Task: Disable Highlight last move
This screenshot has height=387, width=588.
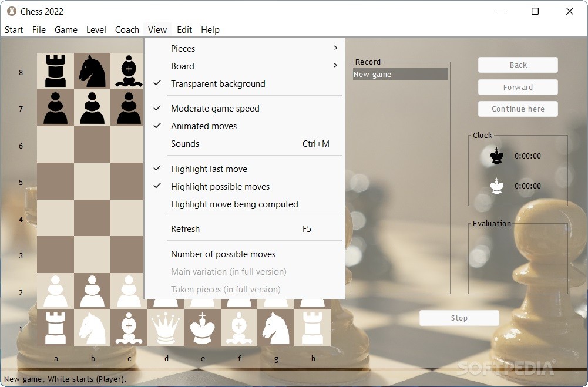Action: [244, 169]
